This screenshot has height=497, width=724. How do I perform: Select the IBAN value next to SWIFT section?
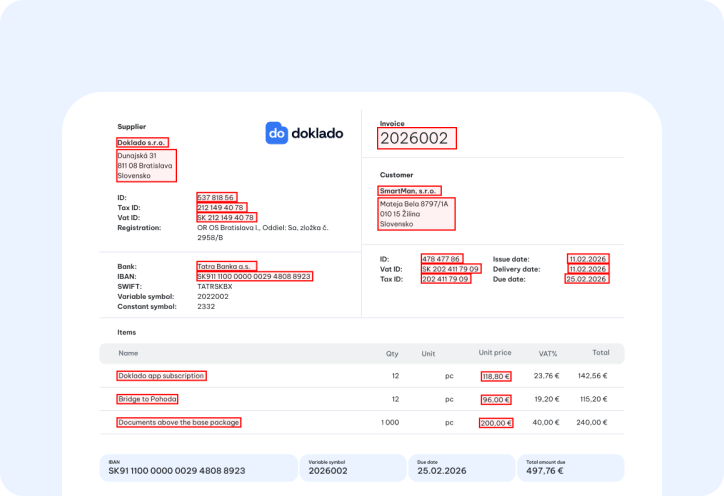[x=253, y=276]
